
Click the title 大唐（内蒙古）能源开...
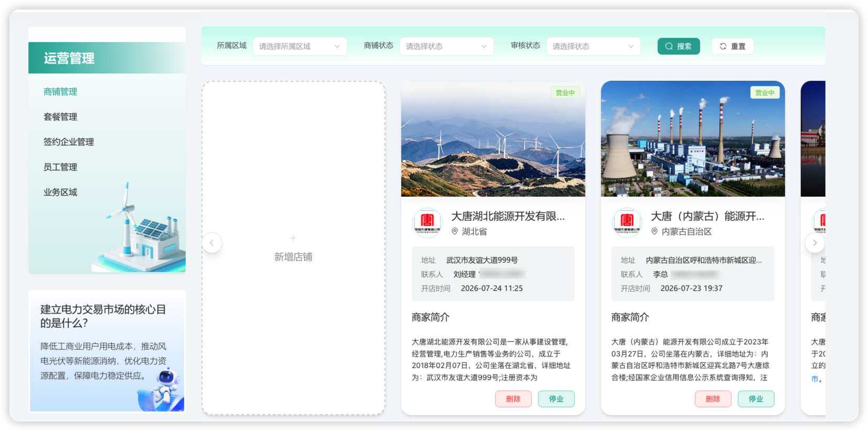tap(708, 216)
